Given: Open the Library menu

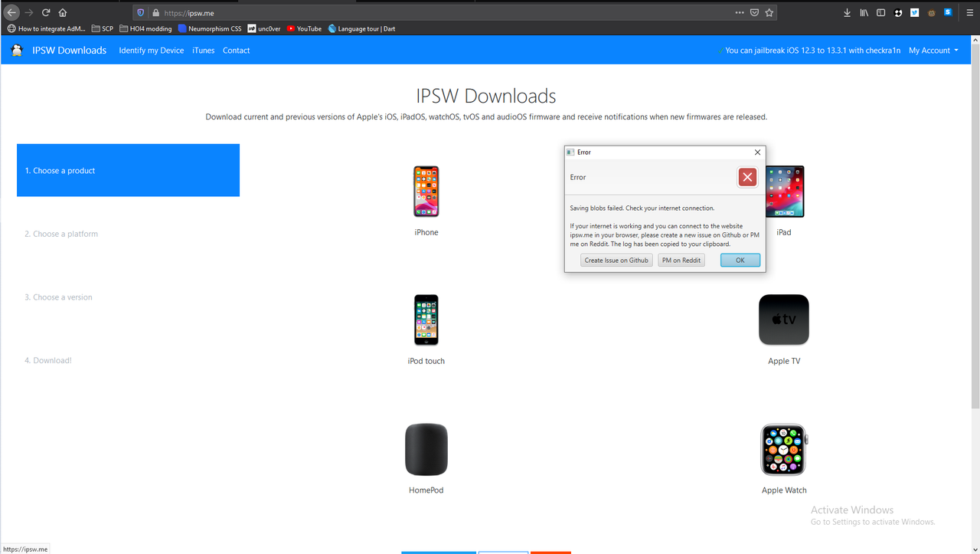Looking at the screenshot, I should pos(864,12).
